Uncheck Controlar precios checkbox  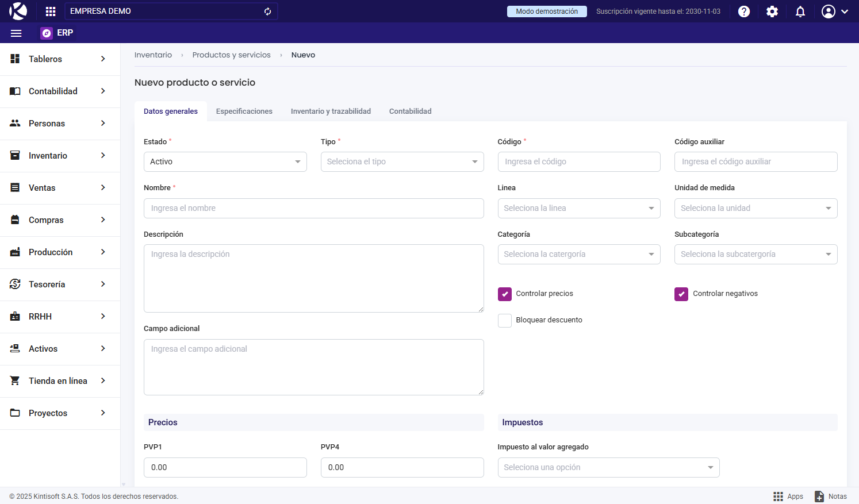(505, 294)
